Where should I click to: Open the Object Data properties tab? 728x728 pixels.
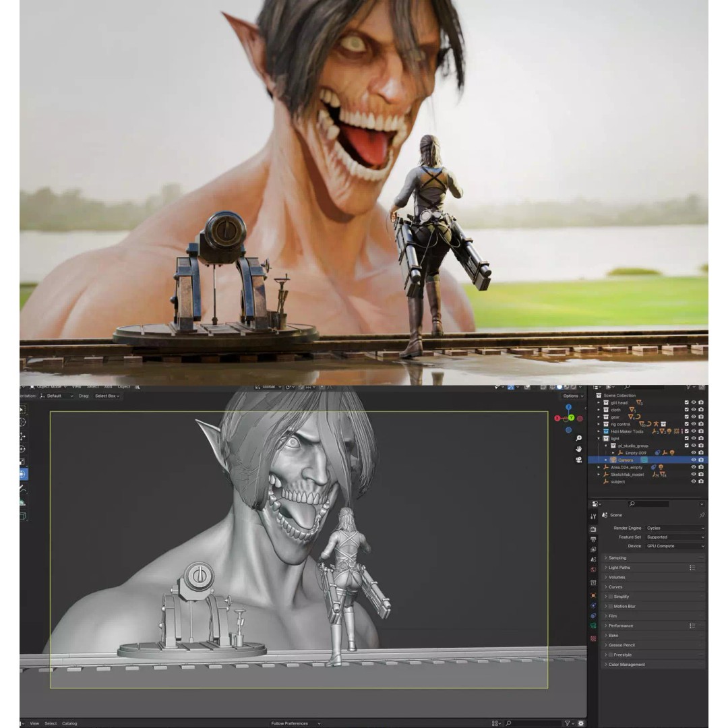point(593,626)
